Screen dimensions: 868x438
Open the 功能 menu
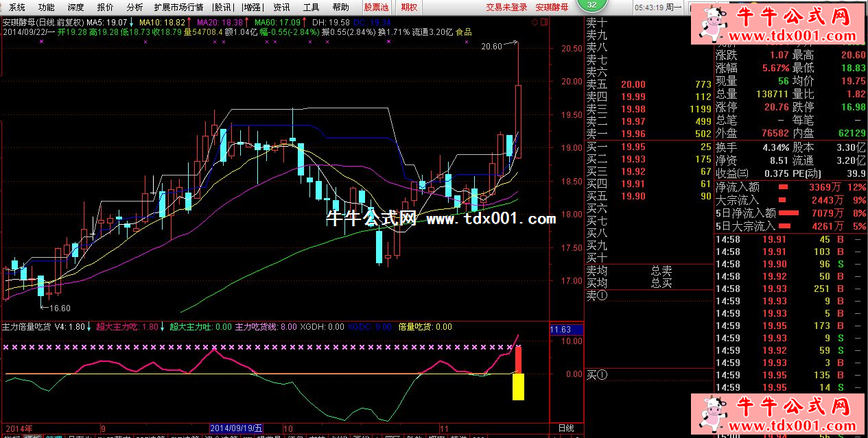point(47,7)
